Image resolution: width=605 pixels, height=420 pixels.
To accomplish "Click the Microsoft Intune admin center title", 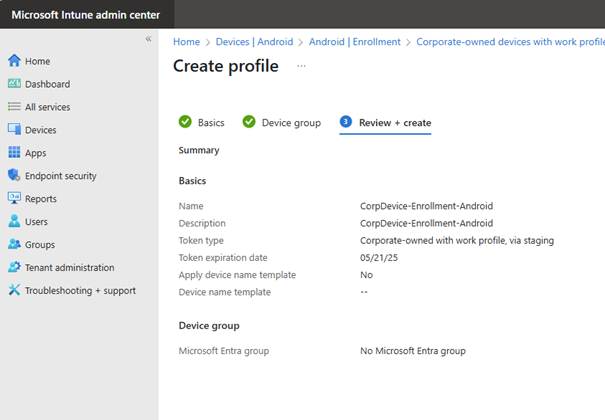I will tap(86, 15).
